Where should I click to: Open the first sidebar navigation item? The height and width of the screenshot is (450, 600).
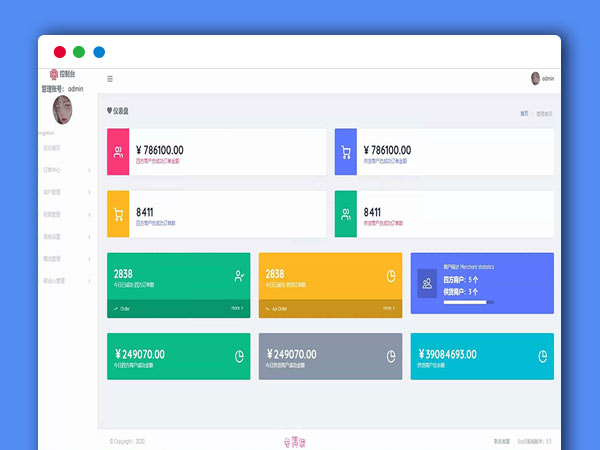tap(52, 148)
